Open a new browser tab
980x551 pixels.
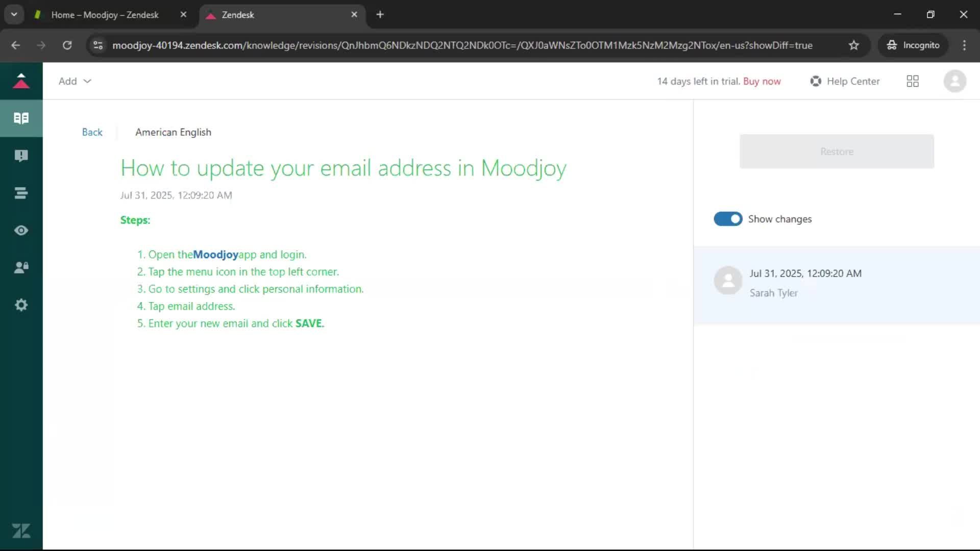pos(380,15)
